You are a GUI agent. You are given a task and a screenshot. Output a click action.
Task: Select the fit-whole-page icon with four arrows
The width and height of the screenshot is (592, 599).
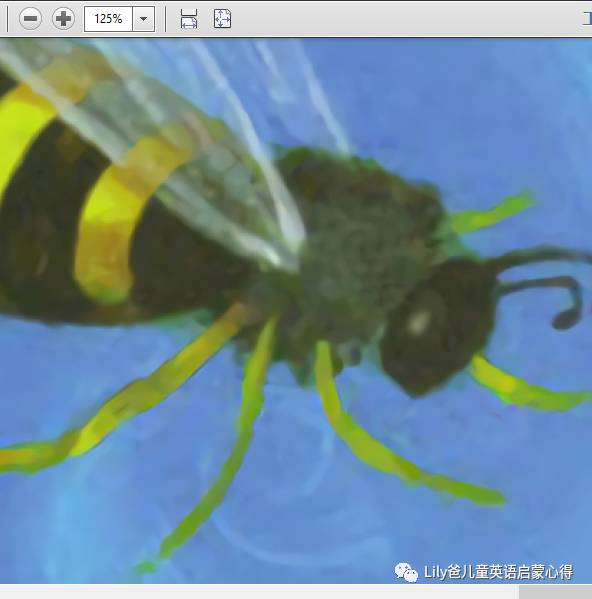[222, 19]
